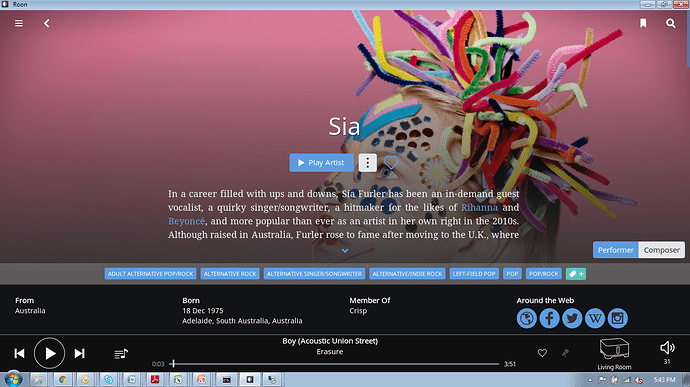Open the Beyoncé artist link
Image resolution: width=690 pixels, height=387 pixels.
[x=186, y=221]
